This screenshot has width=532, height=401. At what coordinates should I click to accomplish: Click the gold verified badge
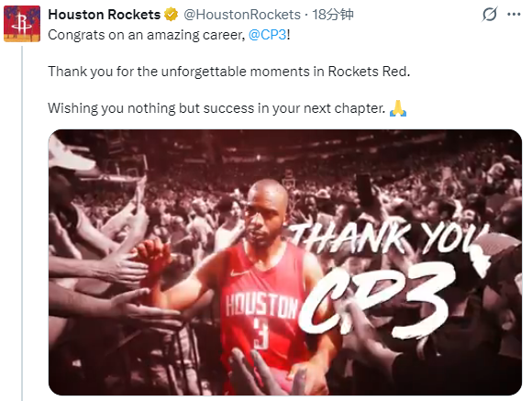171,15
